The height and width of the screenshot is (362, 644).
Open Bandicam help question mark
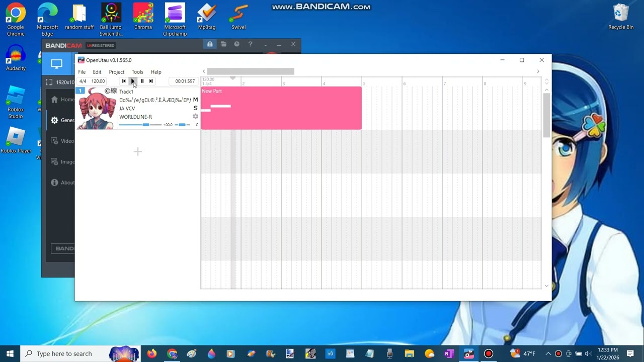tap(250, 44)
